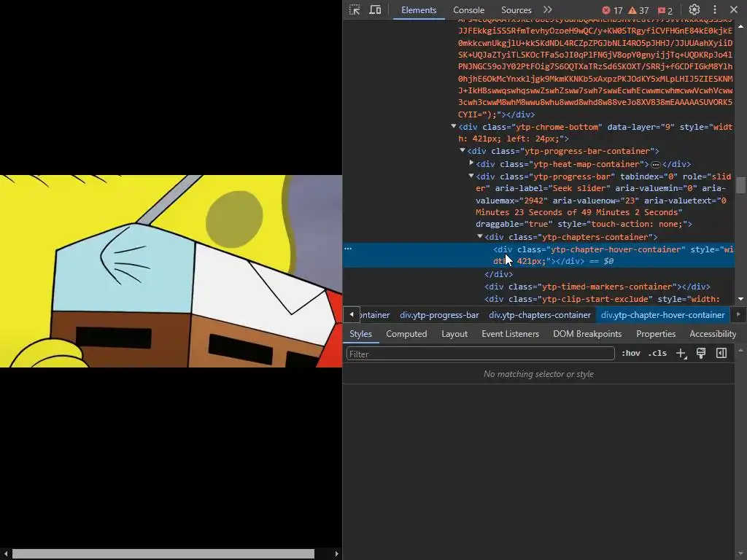Expand the ytp-heat-map-container node
Image resolution: width=747 pixels, height=560 pixels.
pos(471,163)
